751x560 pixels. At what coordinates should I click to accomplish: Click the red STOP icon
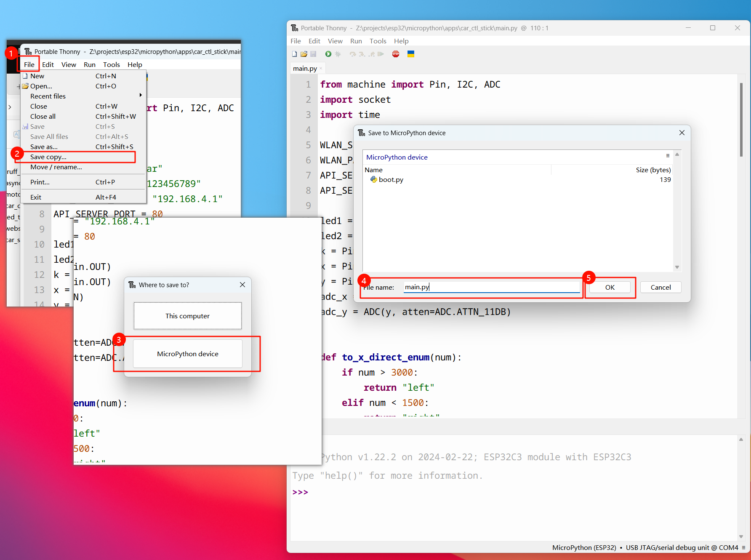click(x=396, y=54)
